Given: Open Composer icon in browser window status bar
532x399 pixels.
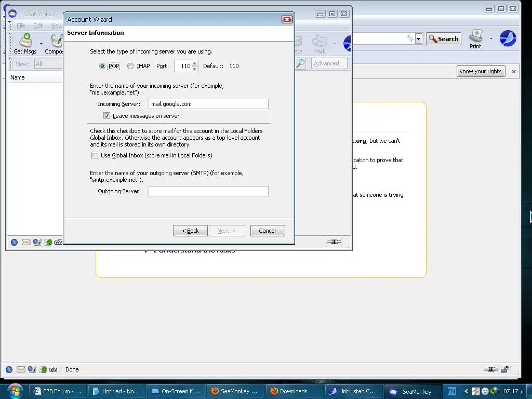Looking at the screenshot, I should coord(32,369).
